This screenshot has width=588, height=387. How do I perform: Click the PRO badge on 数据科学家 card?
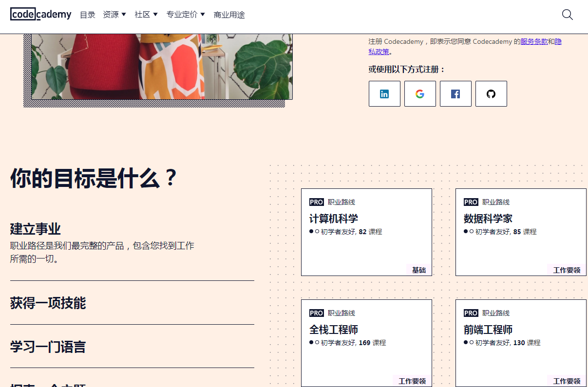pos(471,202)
